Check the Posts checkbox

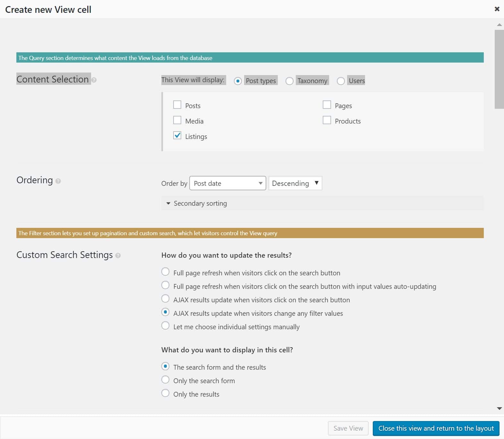click(x=177, y=105)
